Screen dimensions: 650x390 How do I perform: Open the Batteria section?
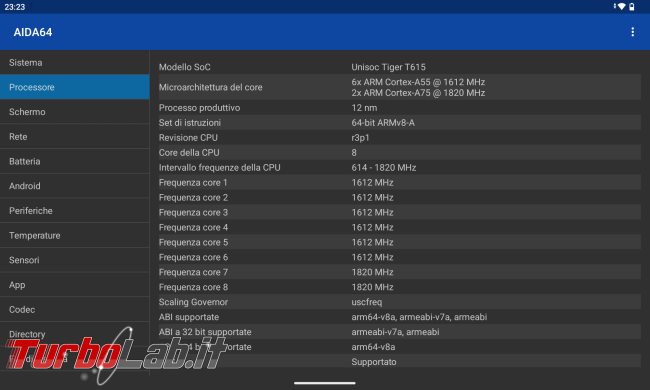click(75, 161)
